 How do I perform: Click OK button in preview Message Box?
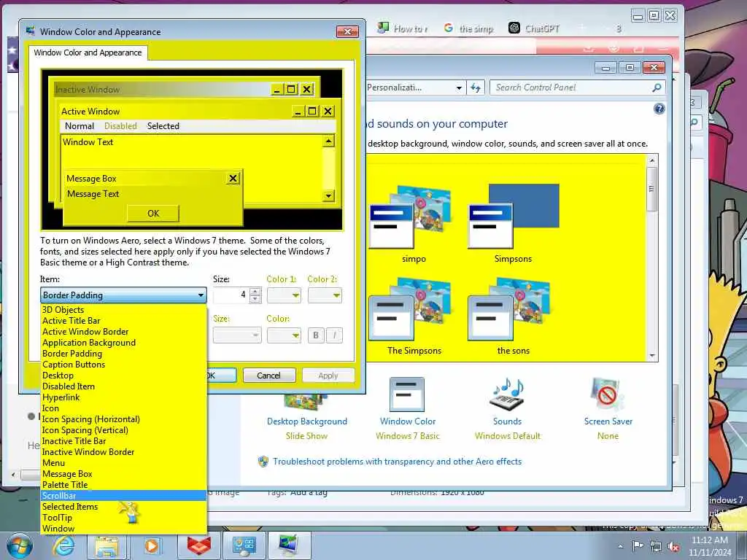pyautogui.click(x=153, y=214)
